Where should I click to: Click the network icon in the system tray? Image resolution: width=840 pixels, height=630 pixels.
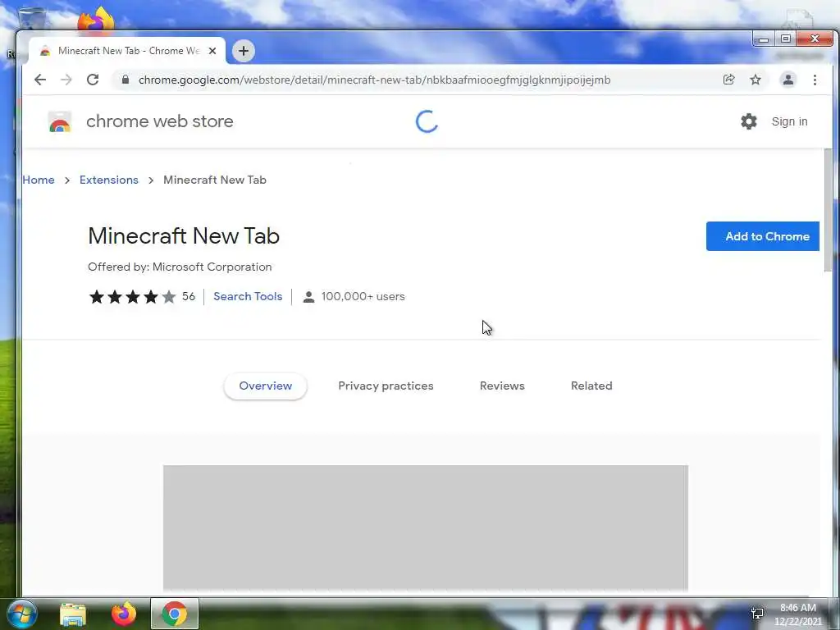[x=757, y=614]
